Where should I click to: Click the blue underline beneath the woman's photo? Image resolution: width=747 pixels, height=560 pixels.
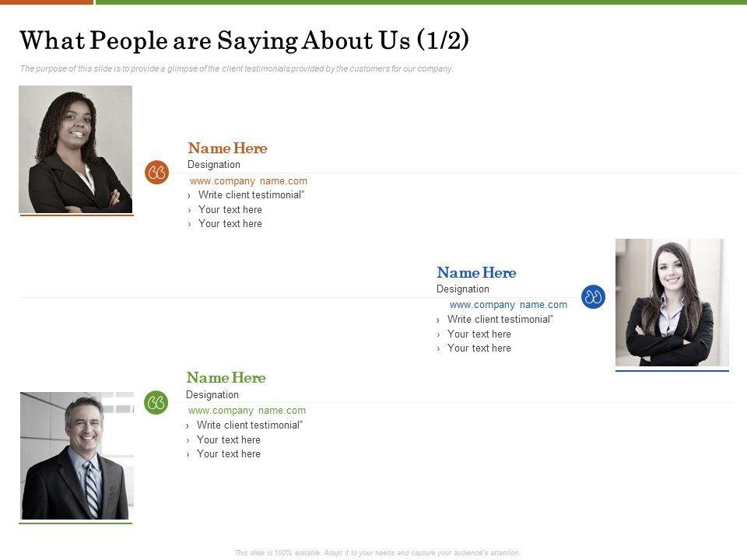point(672,371)
